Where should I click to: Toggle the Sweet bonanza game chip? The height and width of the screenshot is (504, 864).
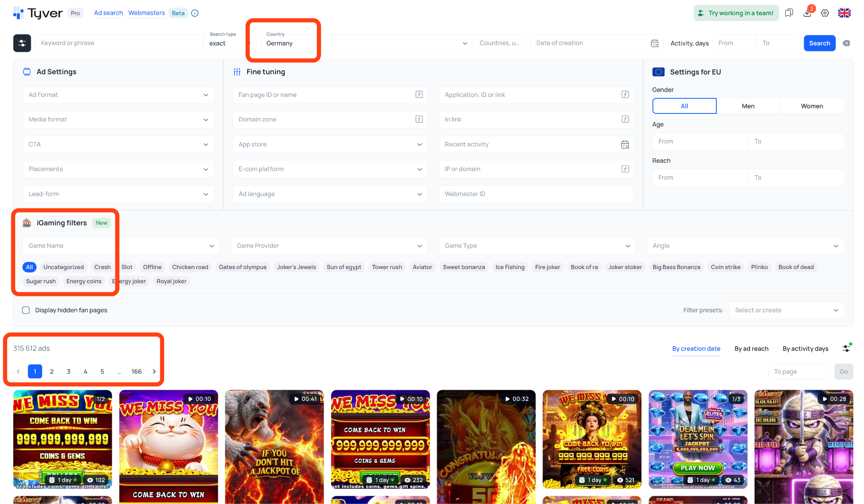pos(464,267)
